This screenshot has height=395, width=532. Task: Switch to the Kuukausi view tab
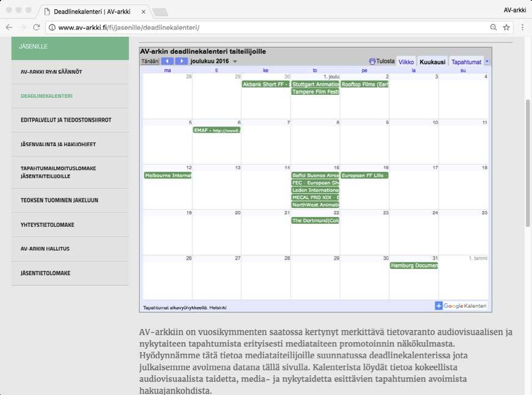pyautogui.click(x=432, y=62)
